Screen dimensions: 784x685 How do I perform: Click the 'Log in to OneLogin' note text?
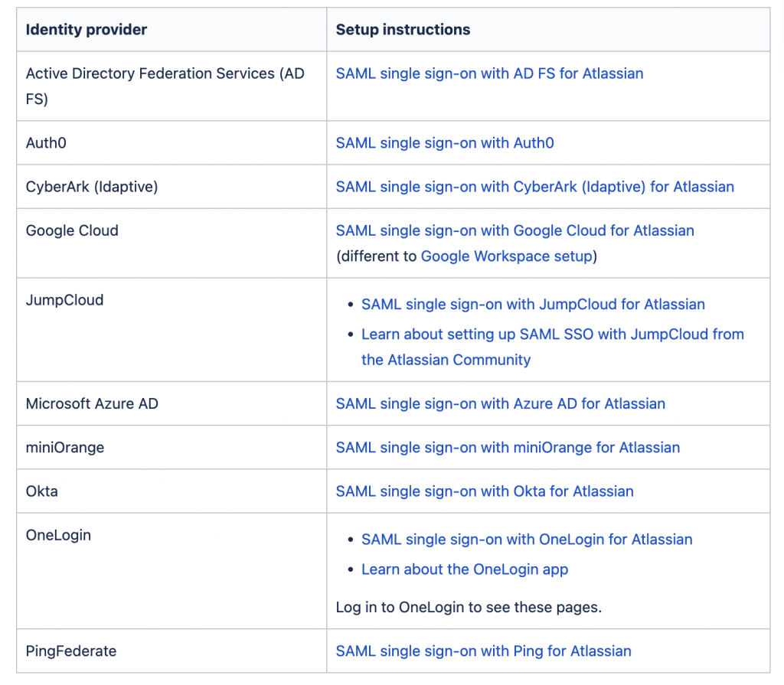469,608
